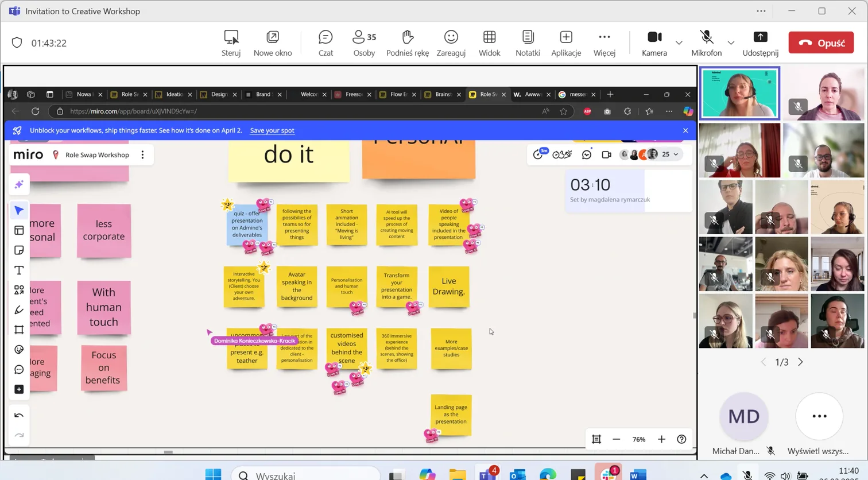Open the Czat chat panel
The height and width of the screenshot is (480, 868).
(x=325, y=43)
